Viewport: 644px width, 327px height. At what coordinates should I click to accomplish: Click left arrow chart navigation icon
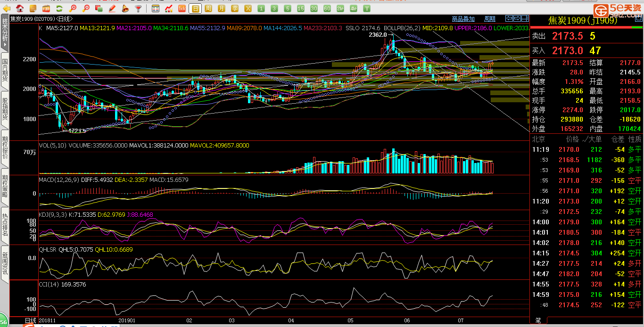coord(509,18)
